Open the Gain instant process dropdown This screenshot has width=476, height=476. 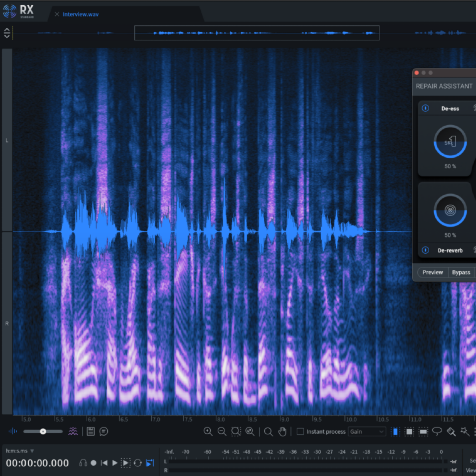click(367, 432)
